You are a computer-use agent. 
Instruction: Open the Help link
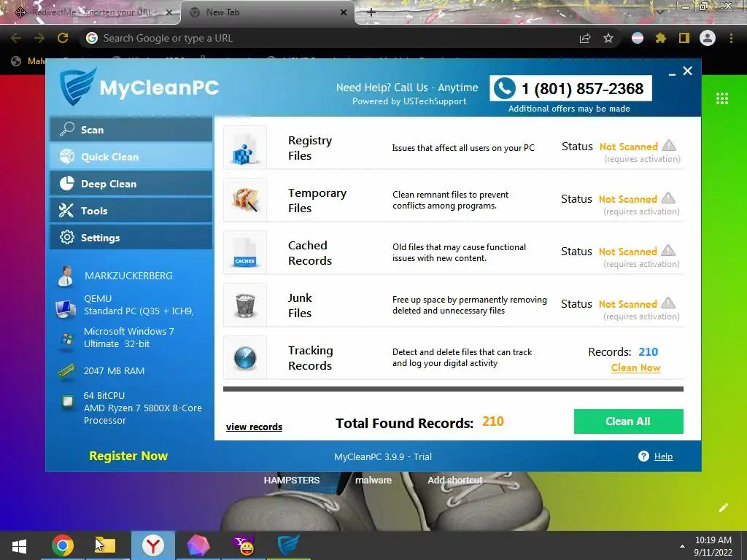pyautogui.click(x=663, y=456)
